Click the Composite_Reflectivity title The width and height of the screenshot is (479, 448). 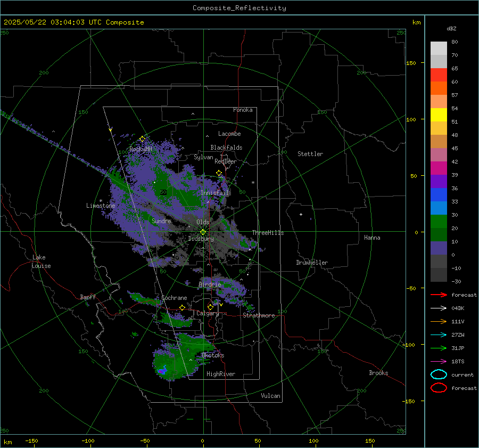(240, 8)
